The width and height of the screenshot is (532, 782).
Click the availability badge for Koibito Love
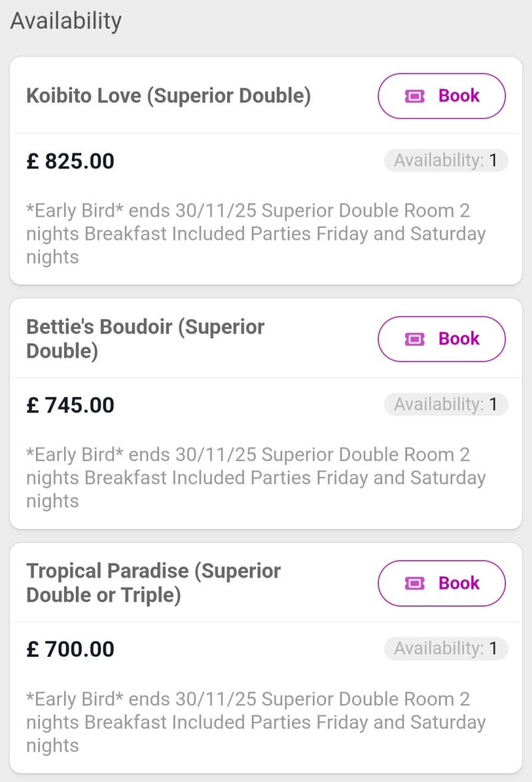tap(445, 161)
